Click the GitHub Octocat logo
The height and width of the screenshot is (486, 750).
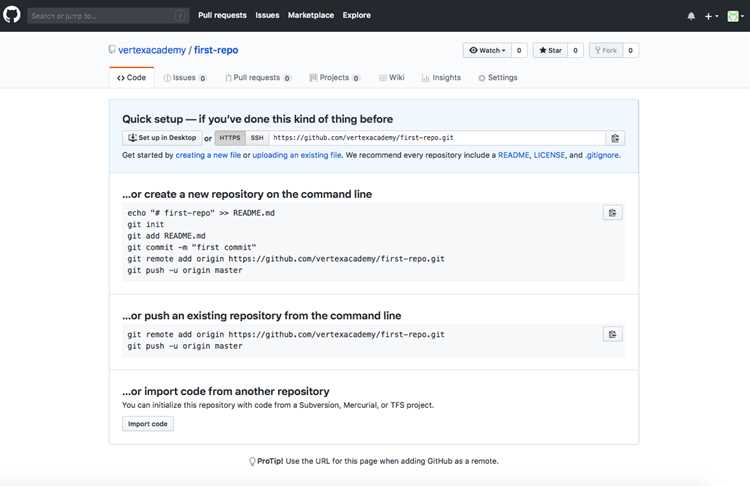click(11, 15)
